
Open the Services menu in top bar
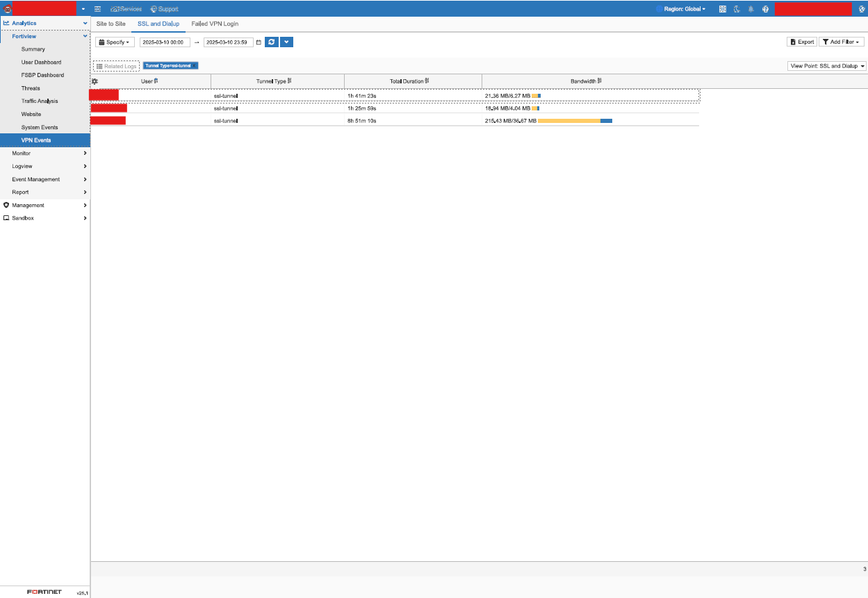[x=126, y=9]
